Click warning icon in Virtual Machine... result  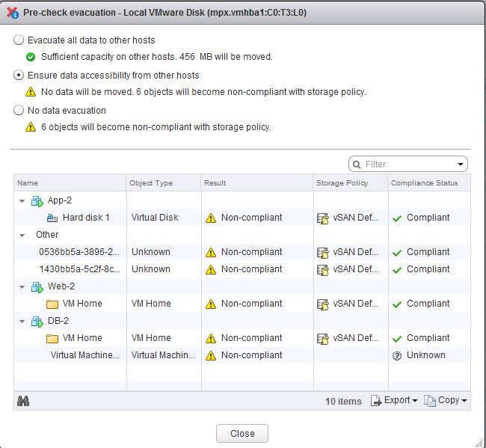coord(211,355)
